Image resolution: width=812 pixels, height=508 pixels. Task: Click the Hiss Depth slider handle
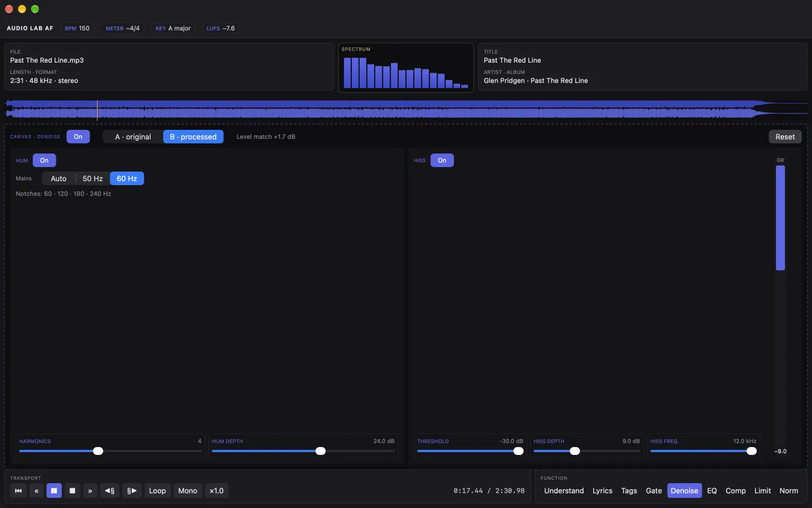(575, 451)
